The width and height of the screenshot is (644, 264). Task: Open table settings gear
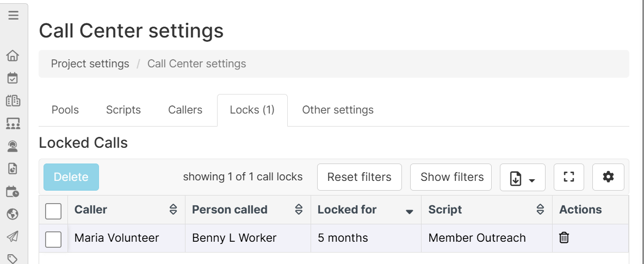608,177
